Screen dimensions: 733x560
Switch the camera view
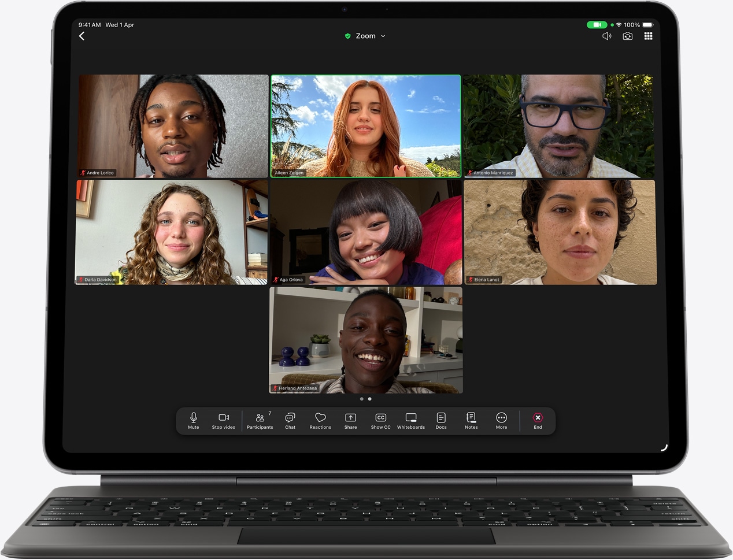pyautogui.click(x=627, y=36)
